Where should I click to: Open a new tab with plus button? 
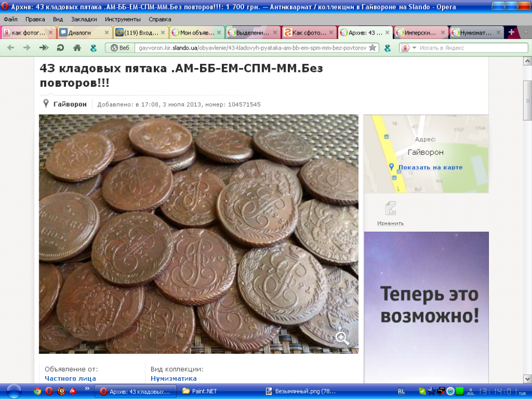[511, 32]
